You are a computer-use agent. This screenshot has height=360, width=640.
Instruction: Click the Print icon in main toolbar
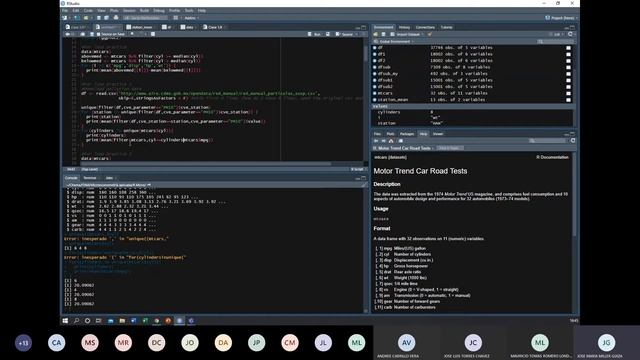[x=116, y=18]
